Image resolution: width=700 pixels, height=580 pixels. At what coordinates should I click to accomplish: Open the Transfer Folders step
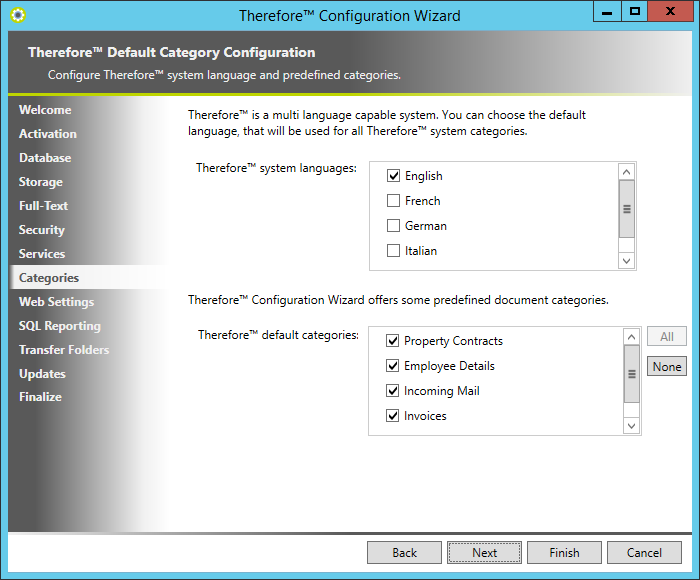(x=64, y=350)
